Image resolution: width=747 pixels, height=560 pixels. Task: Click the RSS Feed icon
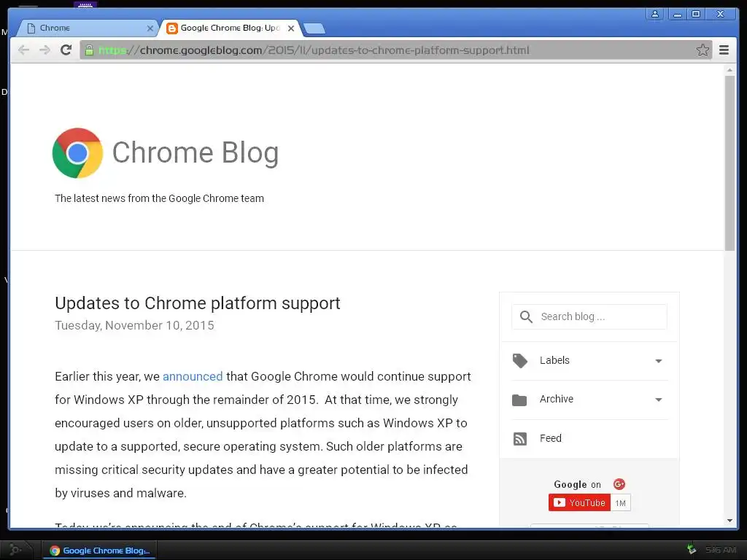click(519, 438)
